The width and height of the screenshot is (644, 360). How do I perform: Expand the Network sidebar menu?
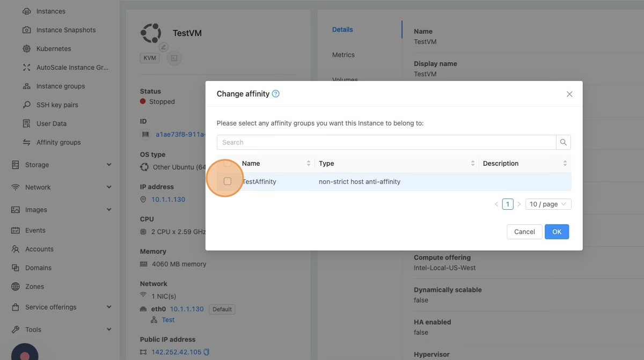click(x=61, y=187)
